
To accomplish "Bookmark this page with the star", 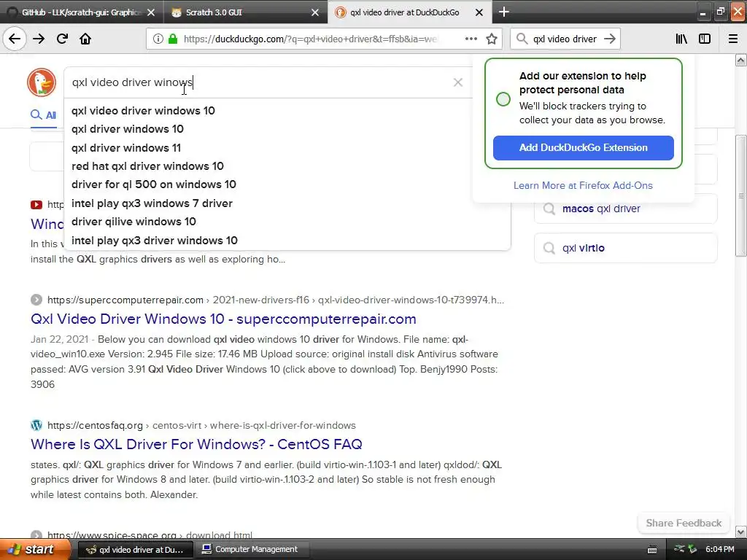I will (x=492, y=39).
